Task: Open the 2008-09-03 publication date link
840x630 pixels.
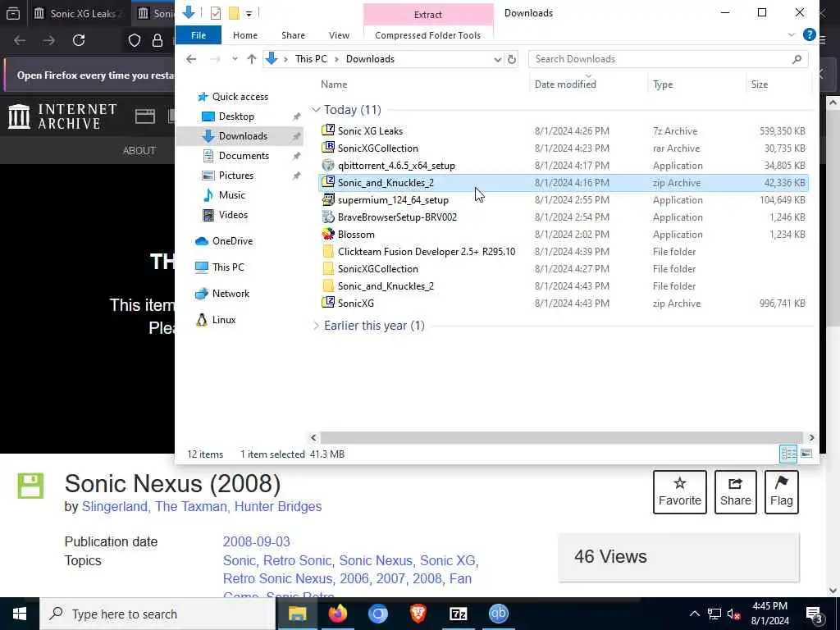Action: tap(256, 541)
